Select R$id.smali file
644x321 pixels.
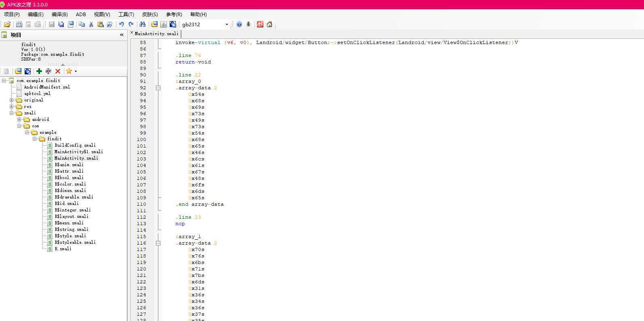tap(67, 203)
